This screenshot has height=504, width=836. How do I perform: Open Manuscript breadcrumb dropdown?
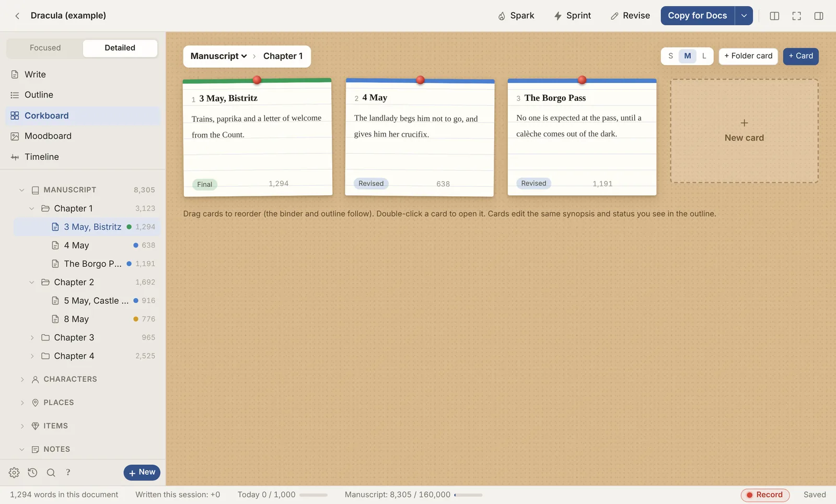coord(218,56)
